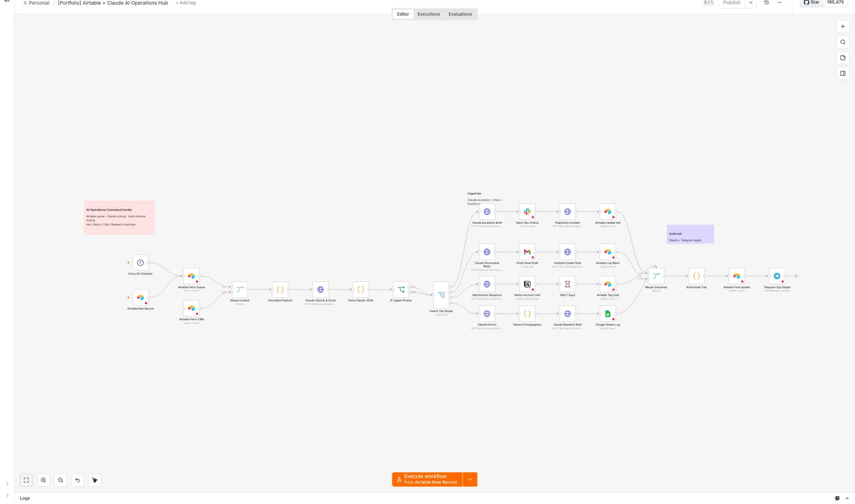Click the Merge Outcomes node
The height and width of the screenshot is (504, 855).
click(x=656, y=276)
